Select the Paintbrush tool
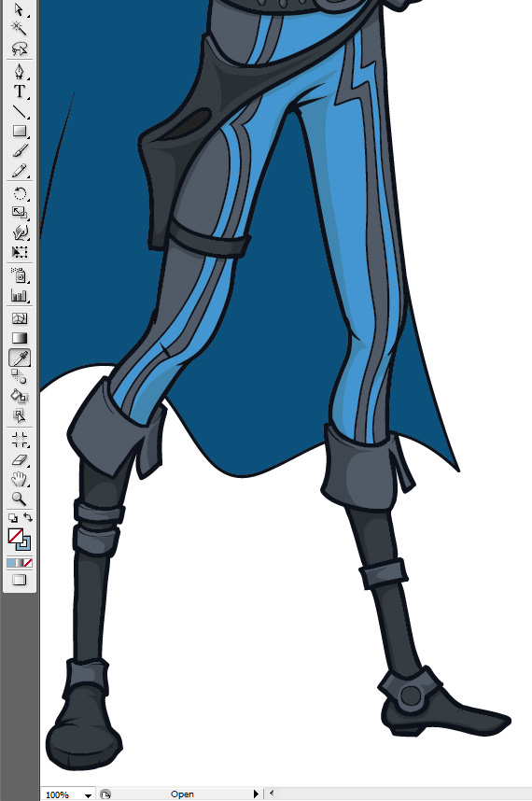 tap(19, 151)
